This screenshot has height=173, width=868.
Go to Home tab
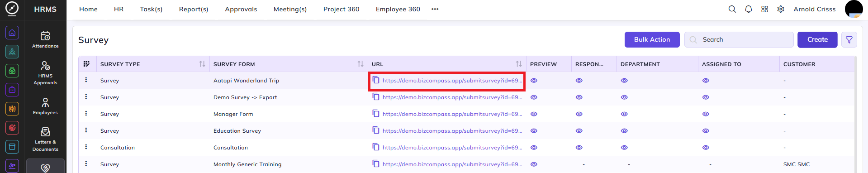tap(88, 9)
